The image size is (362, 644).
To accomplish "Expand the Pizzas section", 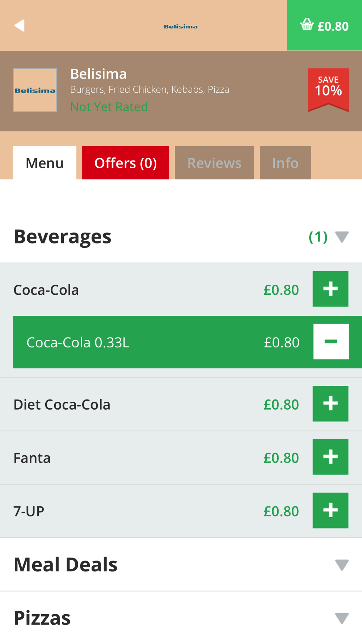I will [x=342, y=618].
